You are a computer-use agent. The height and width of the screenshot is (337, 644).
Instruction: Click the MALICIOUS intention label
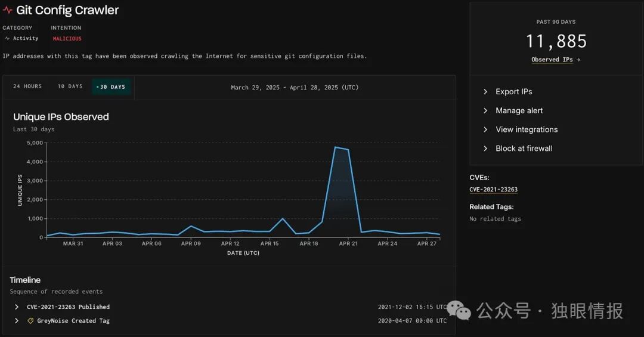67,39
